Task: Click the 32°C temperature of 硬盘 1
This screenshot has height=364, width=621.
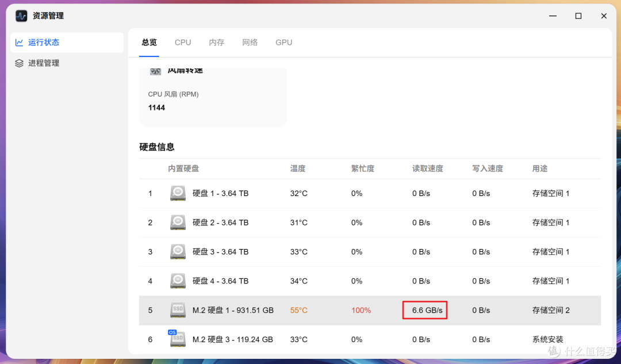Action: point(299,193)
